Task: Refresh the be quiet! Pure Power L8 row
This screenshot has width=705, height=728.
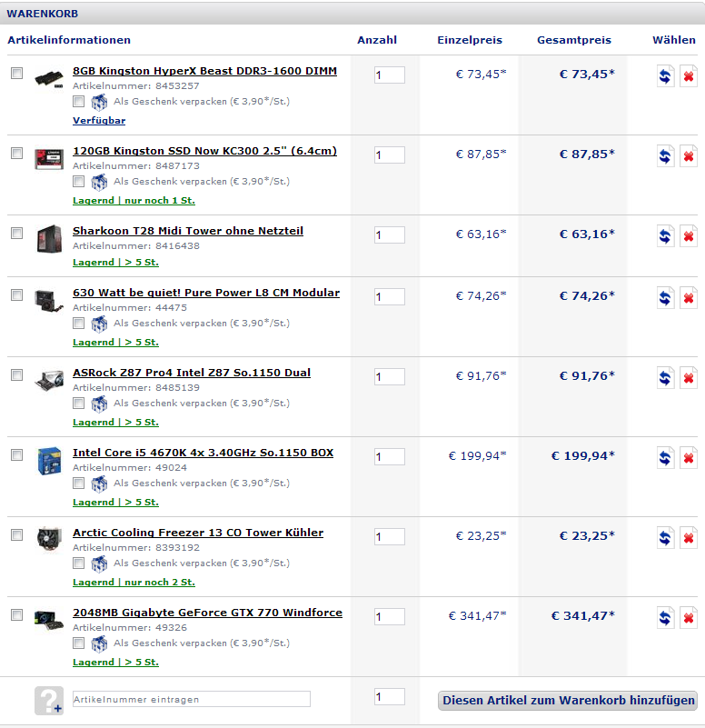Action: click(665, 297)
